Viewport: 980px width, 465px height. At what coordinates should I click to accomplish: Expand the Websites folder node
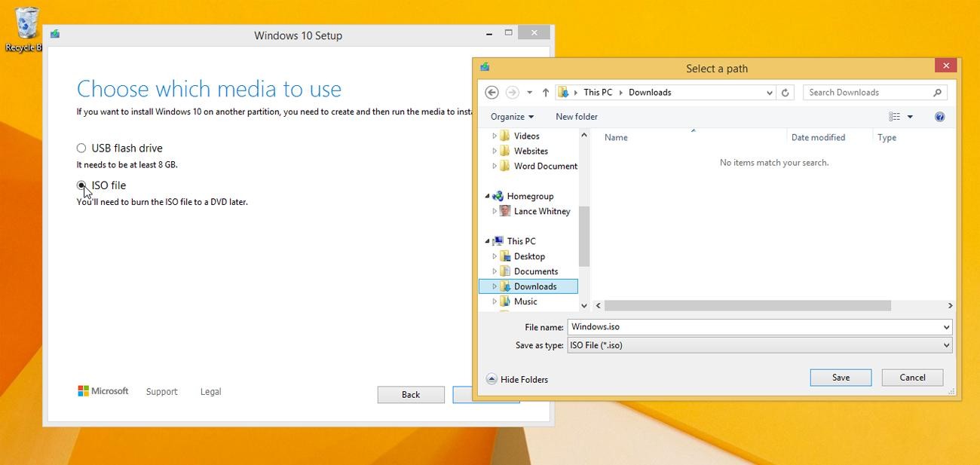[x=495, y=151]
